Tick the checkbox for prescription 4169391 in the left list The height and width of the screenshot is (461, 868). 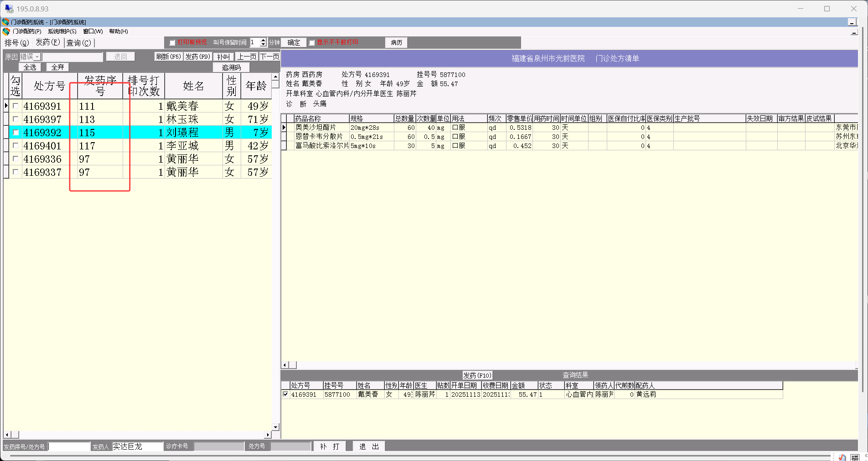(x=15, y=106)
